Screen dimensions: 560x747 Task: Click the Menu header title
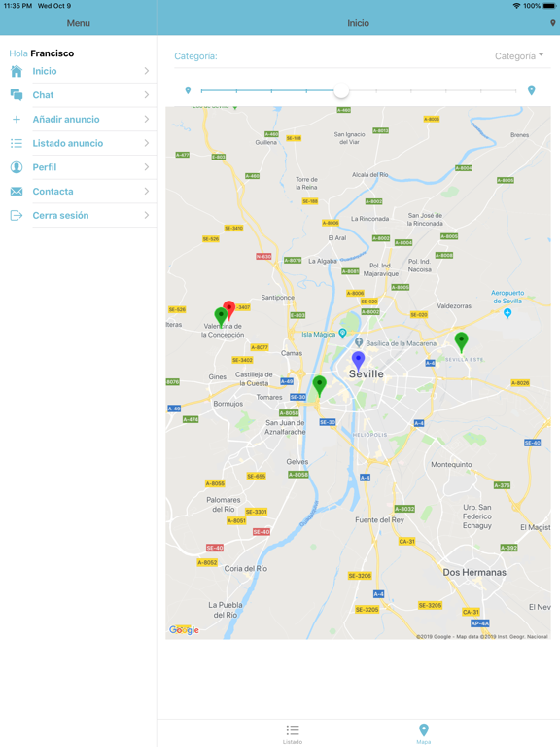(x=78, y=23)
